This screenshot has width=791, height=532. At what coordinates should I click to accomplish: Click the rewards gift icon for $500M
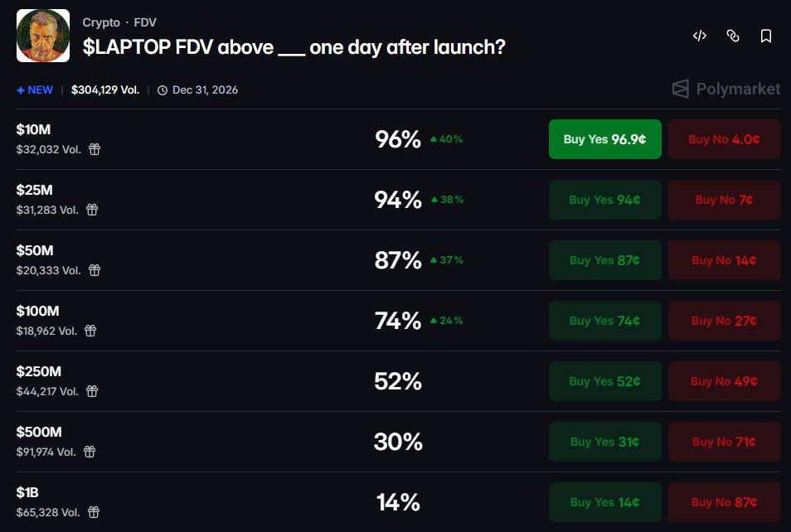pyautogui.click(x=90, y=452)
